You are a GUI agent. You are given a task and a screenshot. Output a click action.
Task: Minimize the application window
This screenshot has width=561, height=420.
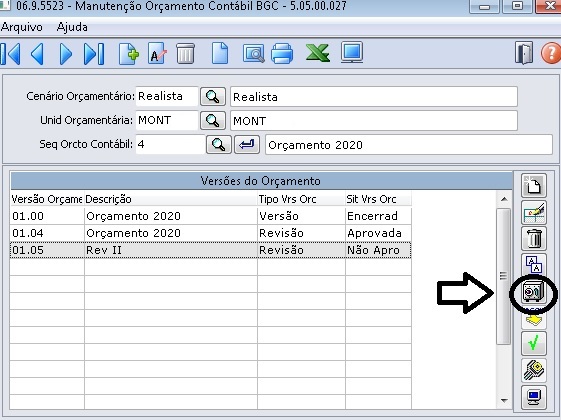click(484, 6)
